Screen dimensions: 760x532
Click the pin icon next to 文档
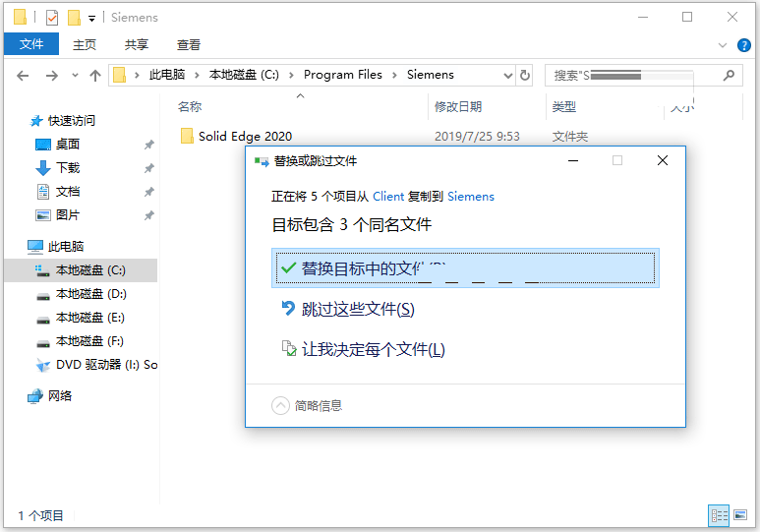[x=148, y=192]
